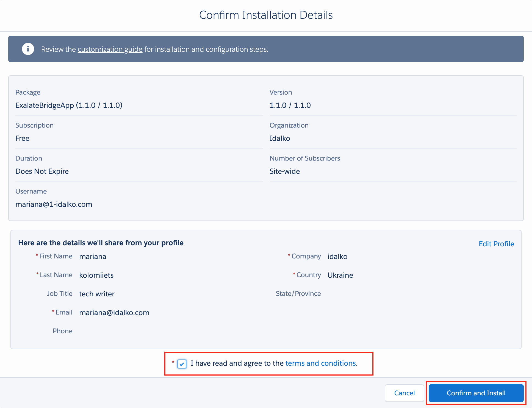The image size is (532, 408).
Task: Click the email value mariana@idalko.com
Action: pos(114,313)
